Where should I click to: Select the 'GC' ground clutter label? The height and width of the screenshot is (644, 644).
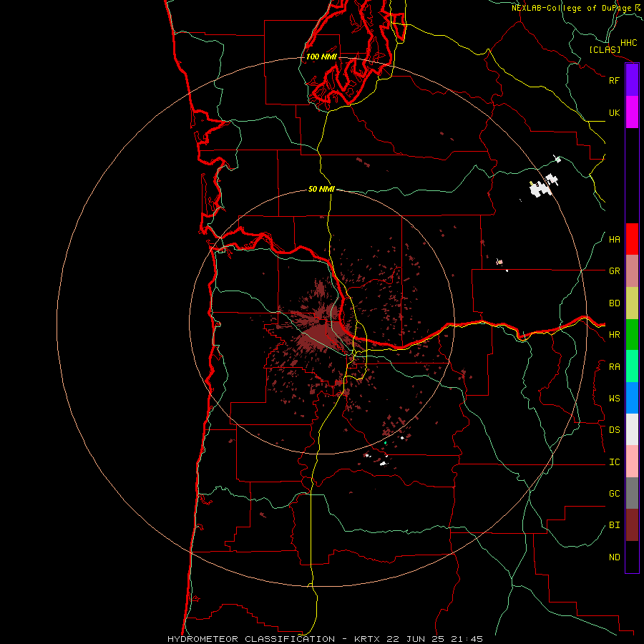pos(614,494)
